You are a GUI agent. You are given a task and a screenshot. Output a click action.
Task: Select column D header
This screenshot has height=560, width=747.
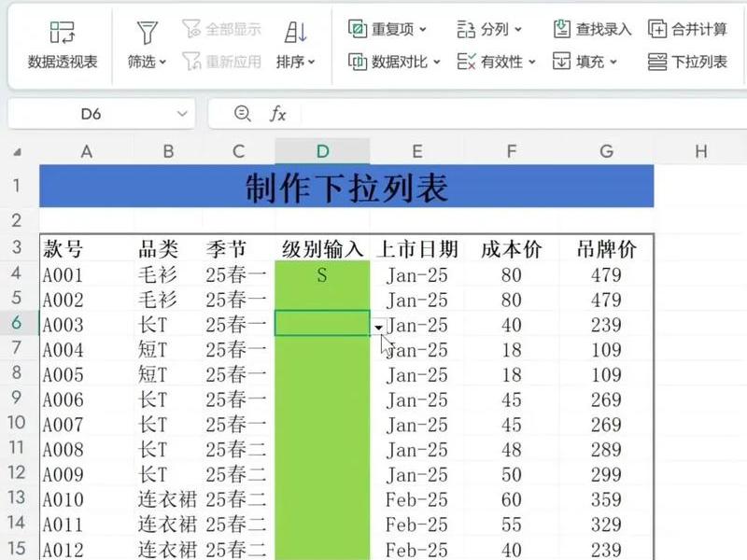(322, 151)
